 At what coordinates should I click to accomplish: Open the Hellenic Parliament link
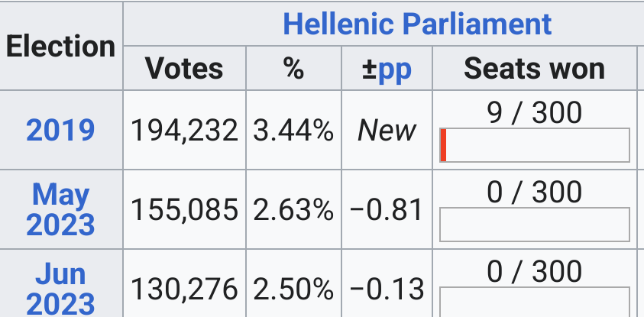click(417, 24)
